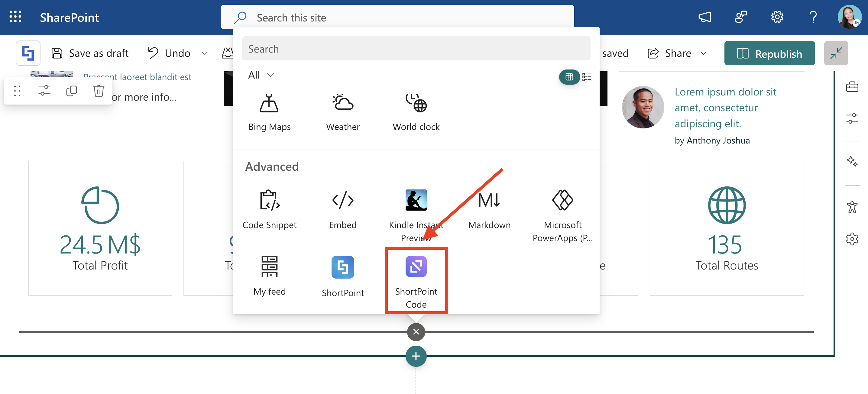Click Save as draft in the toolbar

pos(90,53)
